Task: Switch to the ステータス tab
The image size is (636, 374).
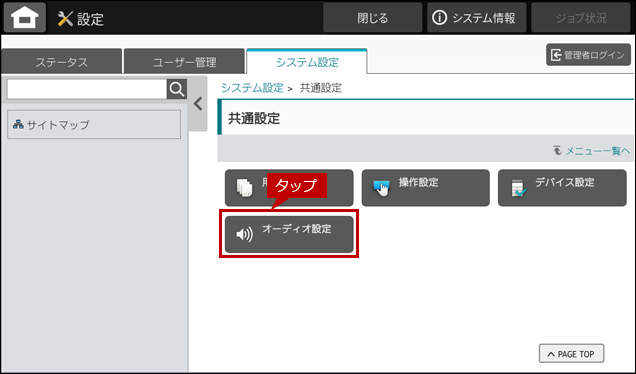Action: tap(62, 61)
